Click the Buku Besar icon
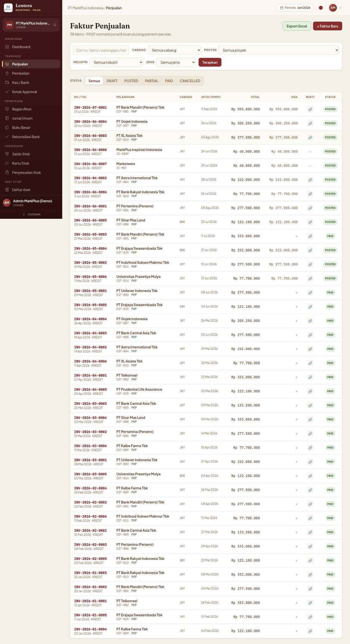The width and height of the screenshot is (350, 644). point(7,128)
